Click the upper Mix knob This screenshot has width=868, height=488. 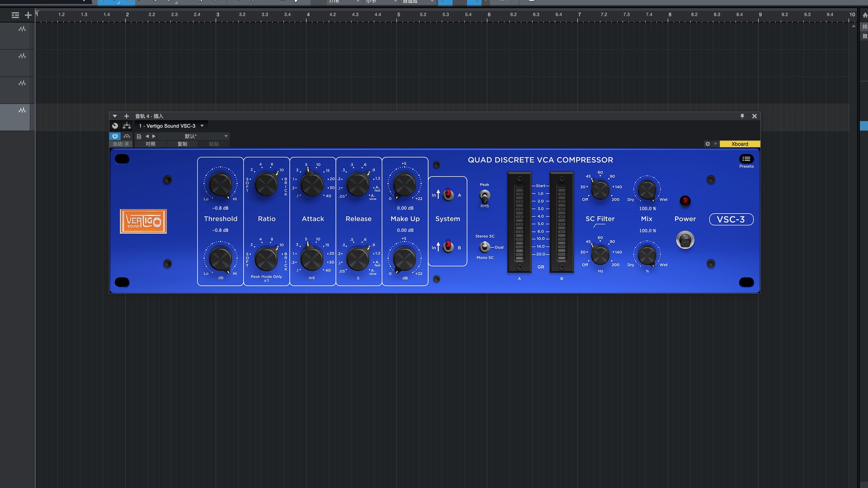[647, 189]
